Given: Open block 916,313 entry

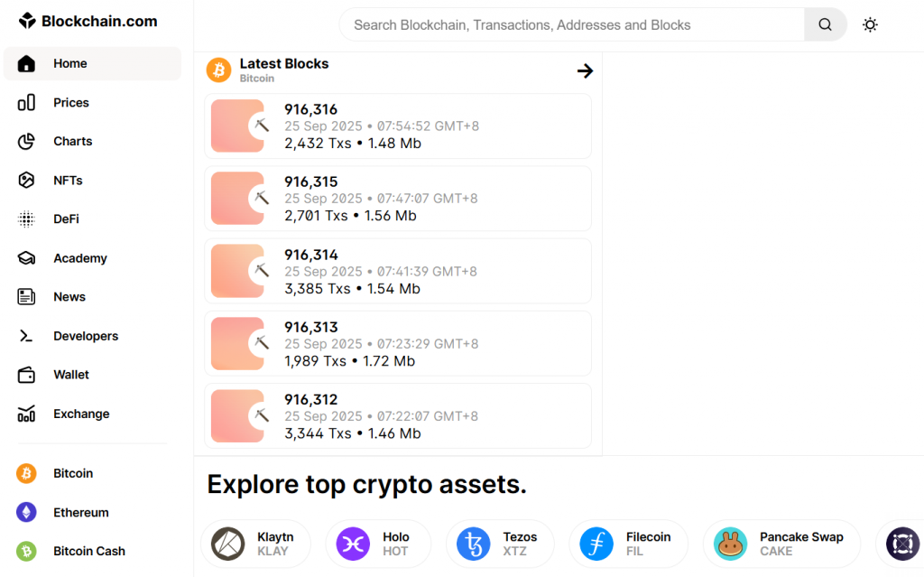Looking at the screenshot, I should coord(397,344).
